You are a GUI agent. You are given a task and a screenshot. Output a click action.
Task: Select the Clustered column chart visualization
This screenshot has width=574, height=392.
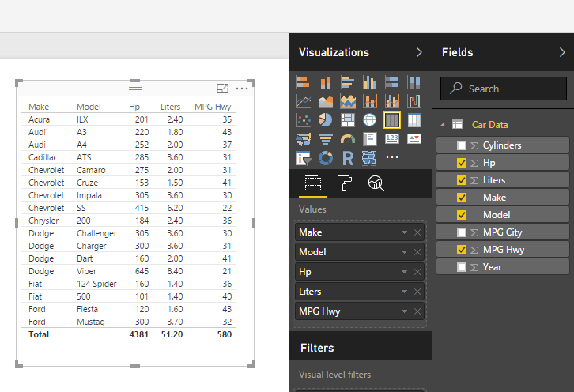(370, 82)
